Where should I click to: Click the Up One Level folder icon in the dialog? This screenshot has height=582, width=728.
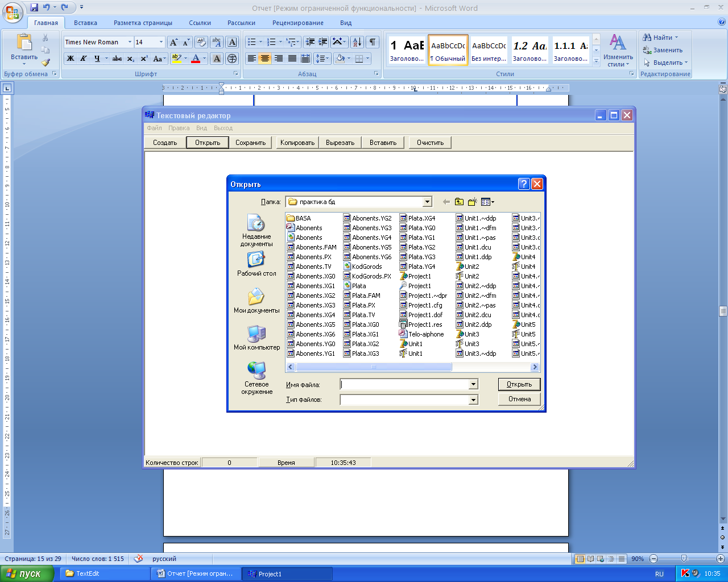(x=459, y=202)
